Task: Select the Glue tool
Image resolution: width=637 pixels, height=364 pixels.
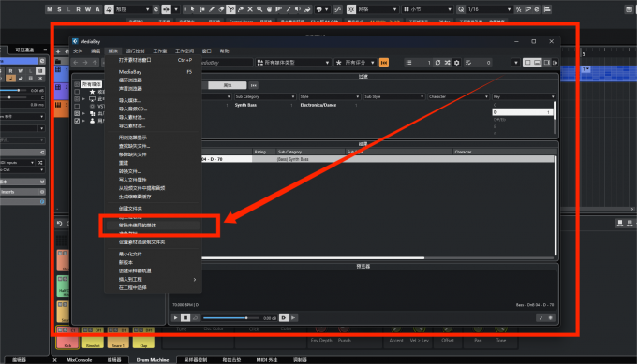Action: (x=241, y=9)
